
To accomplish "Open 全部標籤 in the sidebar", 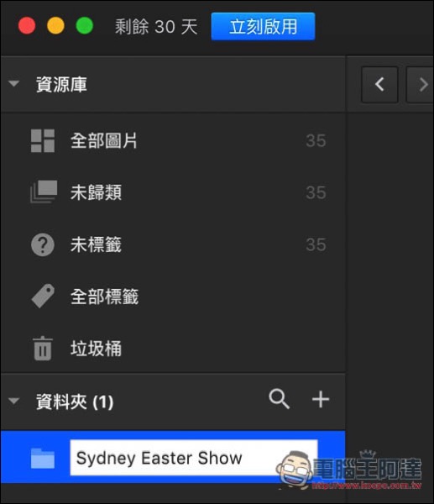I will point(173,297).
